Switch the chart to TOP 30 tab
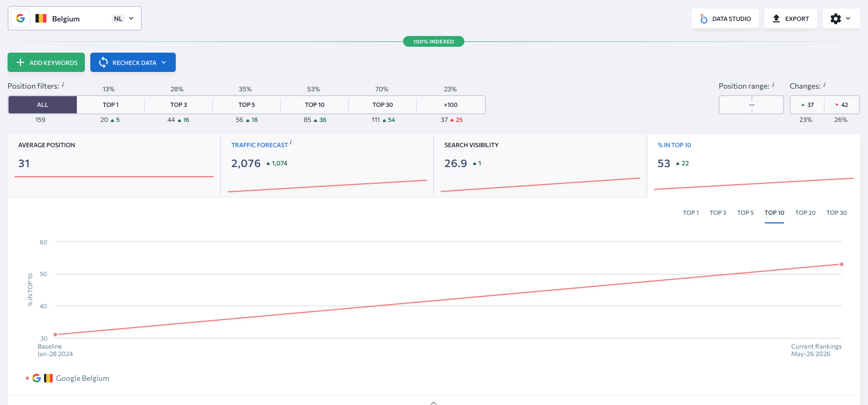The width and height of the screenshot is (868, 405). [x=836, y=213]
